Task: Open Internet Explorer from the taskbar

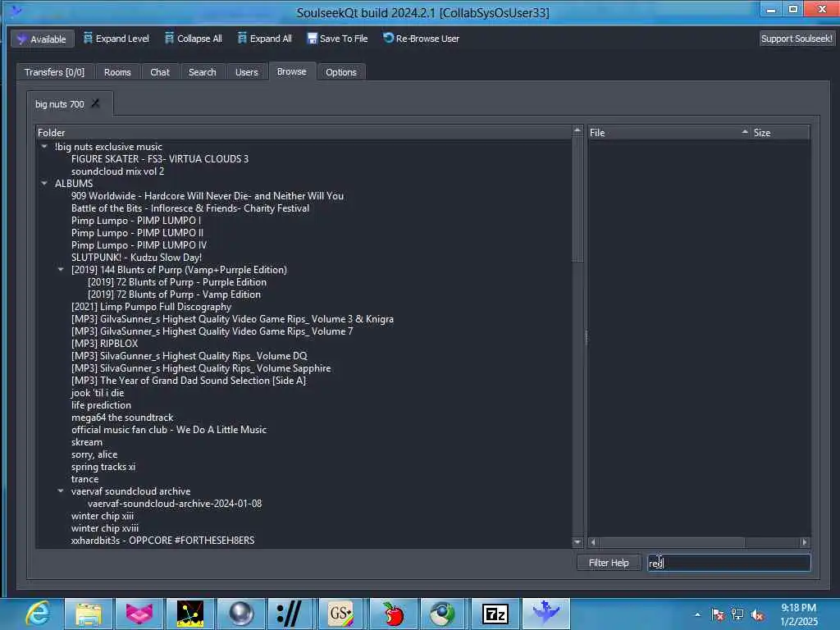Action: (38, 614)
